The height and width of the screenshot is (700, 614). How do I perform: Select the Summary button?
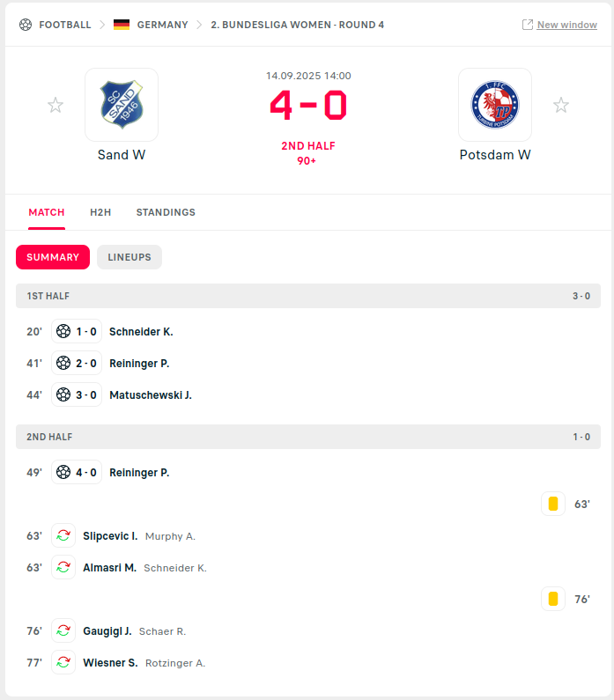(x=53, y=257)
